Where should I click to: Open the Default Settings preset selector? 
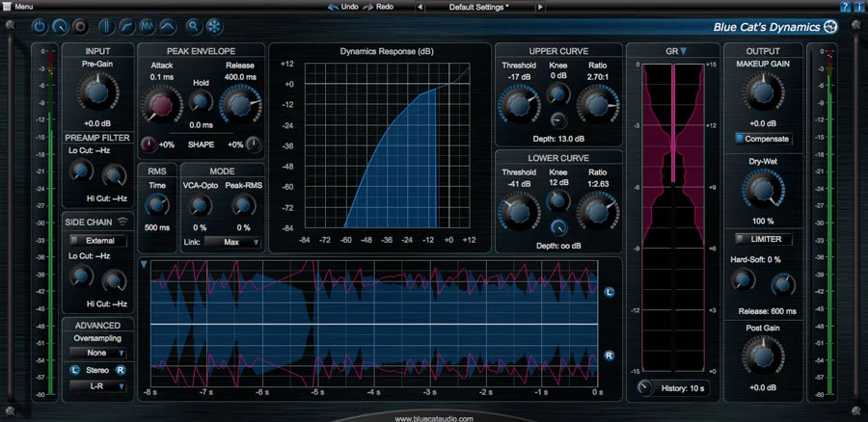(479, 7)
